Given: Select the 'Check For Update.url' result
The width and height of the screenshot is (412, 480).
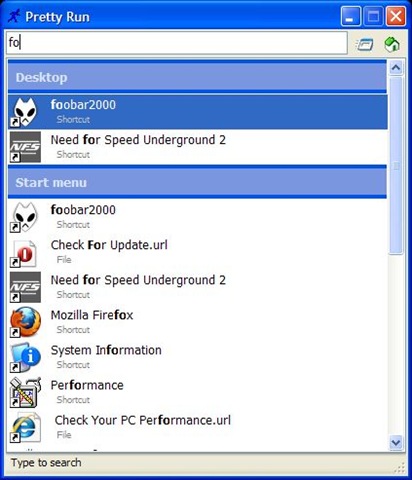Looking at the screenshot, I should [x=109, y=245].
